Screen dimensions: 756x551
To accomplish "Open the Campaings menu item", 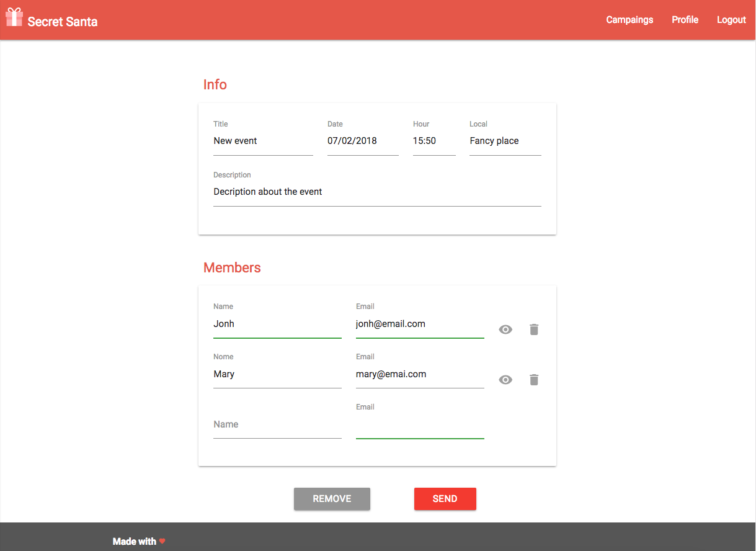I will tap(629, 20).
